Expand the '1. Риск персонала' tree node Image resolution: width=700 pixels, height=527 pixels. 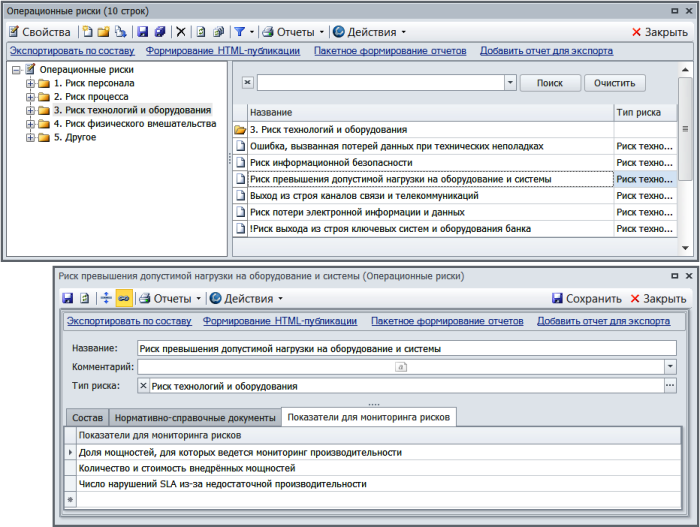(x=30, y=84)
